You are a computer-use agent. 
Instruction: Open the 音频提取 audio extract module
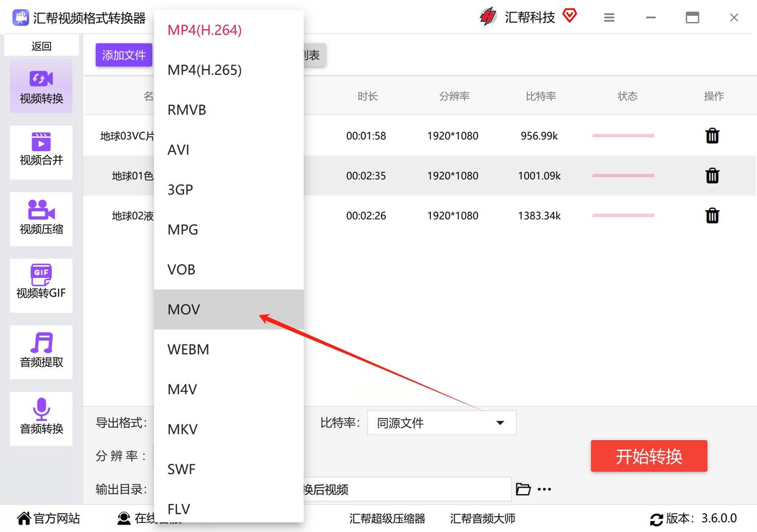(x=41, y=352)
